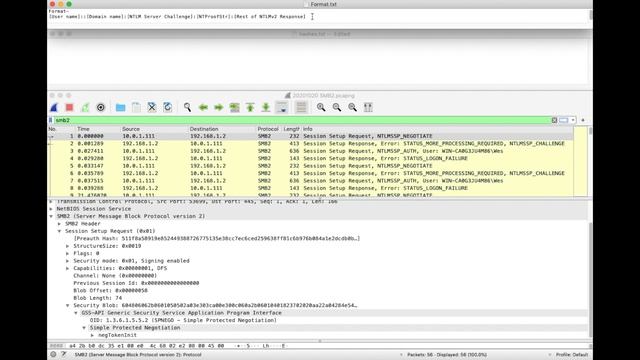Sort packets by Source column
The height and width of the screenshot is (360, 640).
click(x=131, y=129)
